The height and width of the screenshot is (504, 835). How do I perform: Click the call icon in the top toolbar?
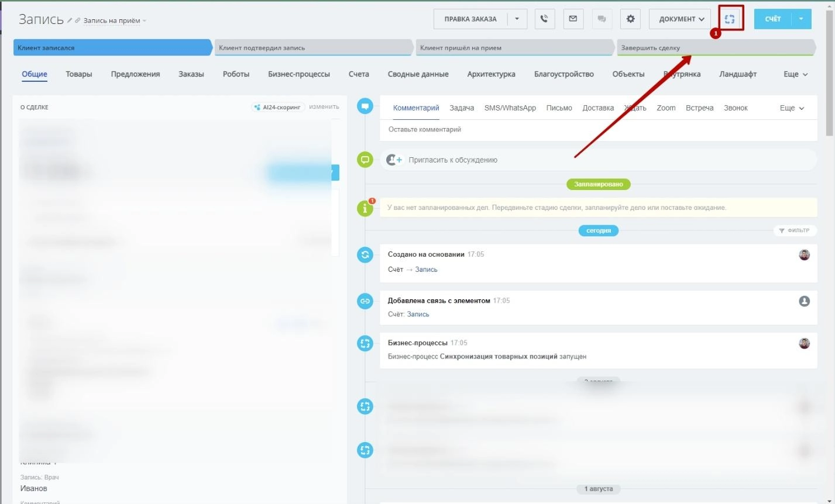[x=544, y=18]
